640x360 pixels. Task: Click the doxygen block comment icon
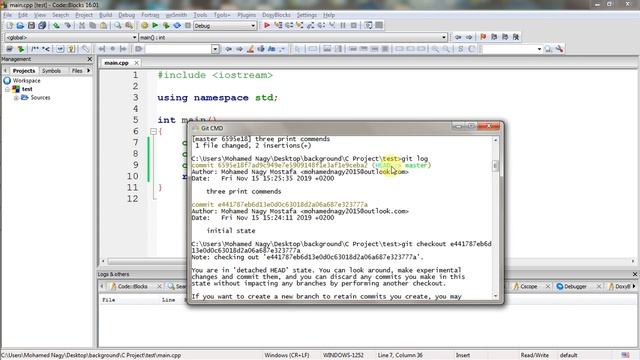[x=35, y=49]
